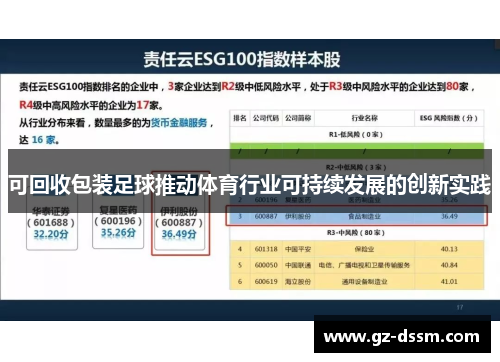Select the 中国联通 600050 table row
The image size is (500, 362).
pyautogui.click(x=357, y=265)
